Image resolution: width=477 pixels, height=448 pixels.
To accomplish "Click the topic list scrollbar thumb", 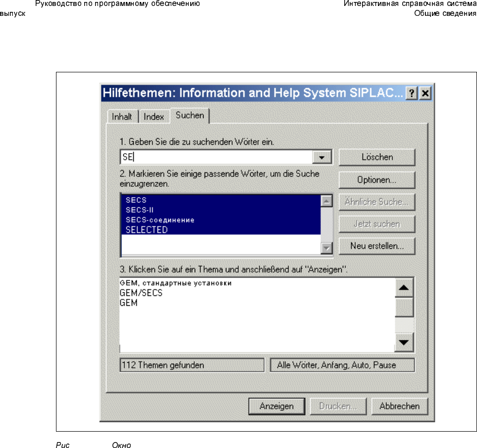I will click(x=404, y=307).
